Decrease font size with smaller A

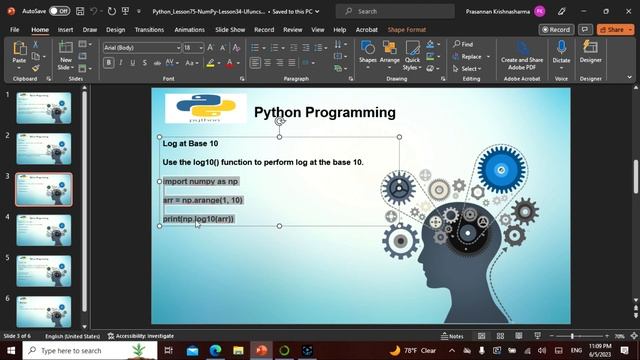point(223,48)
